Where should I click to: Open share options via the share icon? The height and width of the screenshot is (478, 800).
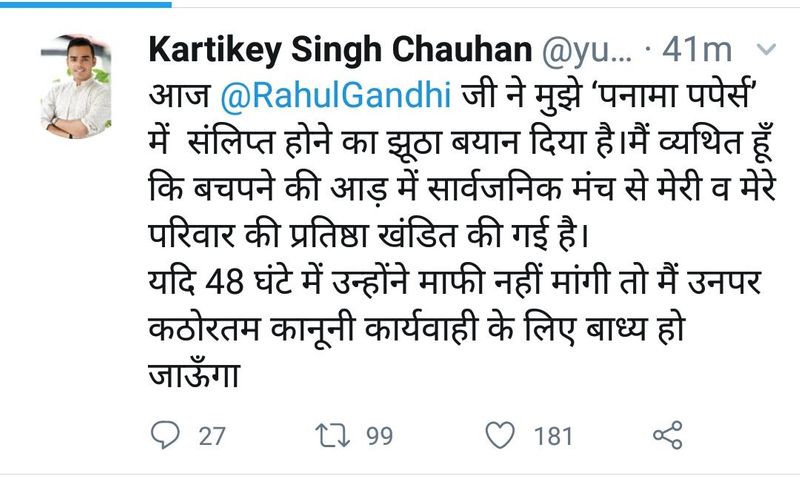(666, 436)
